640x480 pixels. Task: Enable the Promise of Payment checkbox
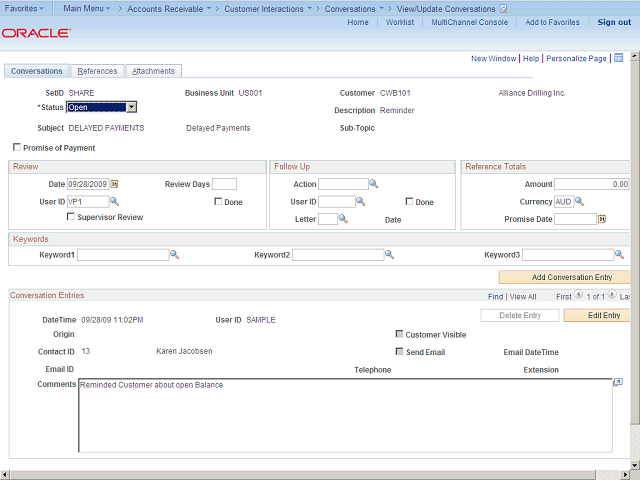[x=16, y=148]
